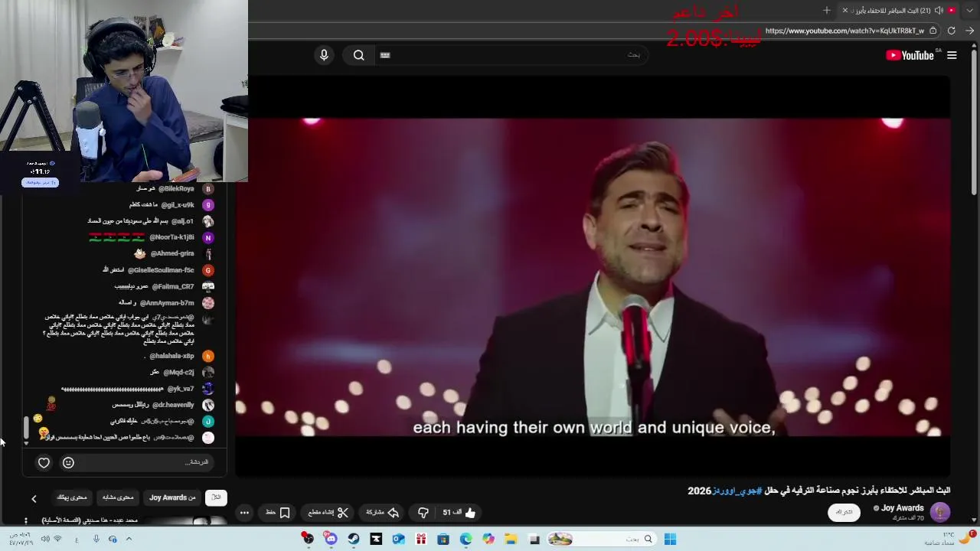Select the 'For you' content chip

point(72,497)
